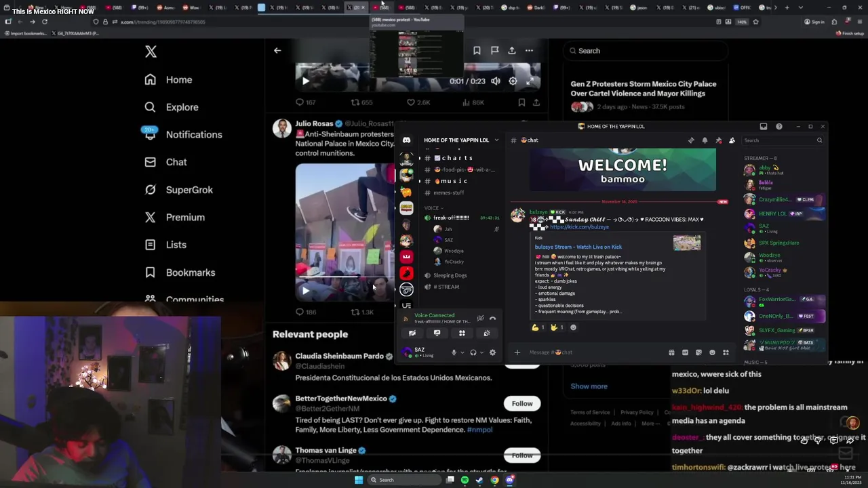Toggle Discord member list visibility
Viewport: 868px width, 488px height.
pos(732,140)
